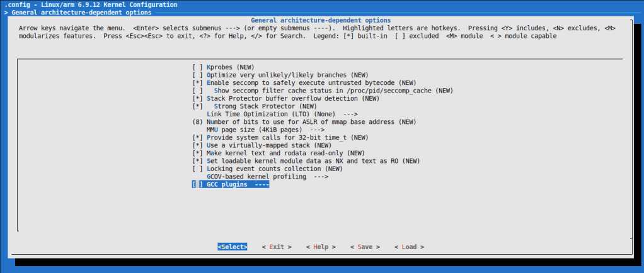Image resolution: width=644 pixels, height=273 pixels.
Task: Enable Locking event counts collection
Action: point(197,169)
